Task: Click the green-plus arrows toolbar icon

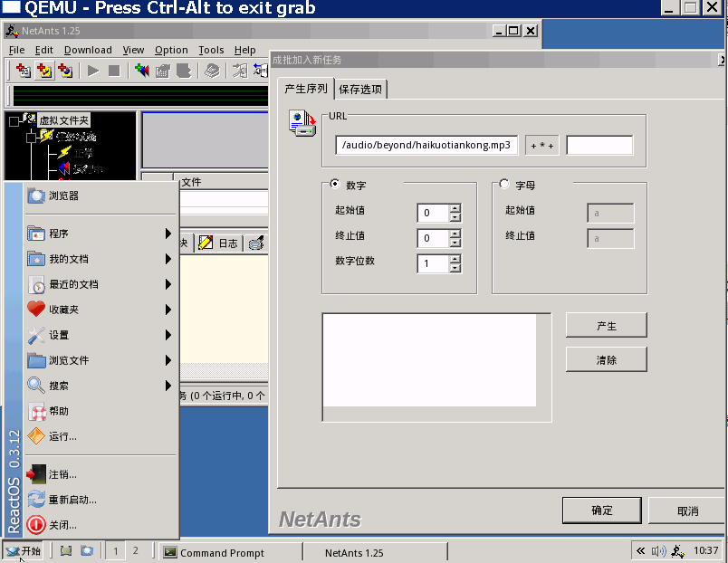Action: (x=141, y=71)
